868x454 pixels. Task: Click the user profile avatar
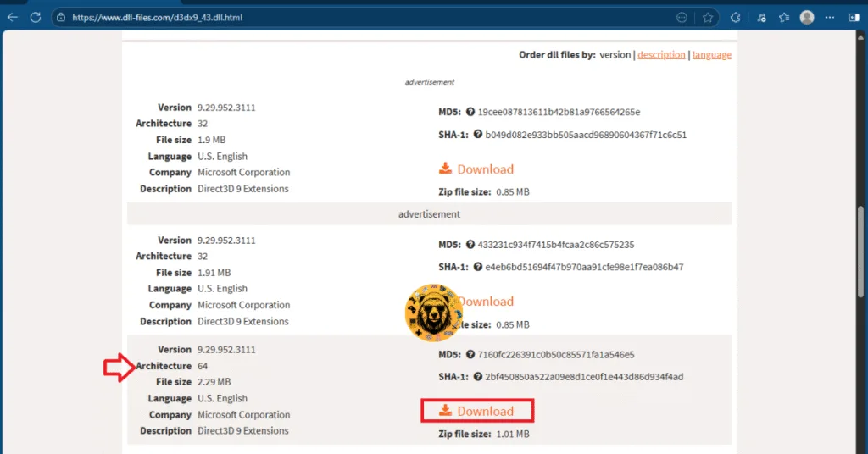(807, 17)
